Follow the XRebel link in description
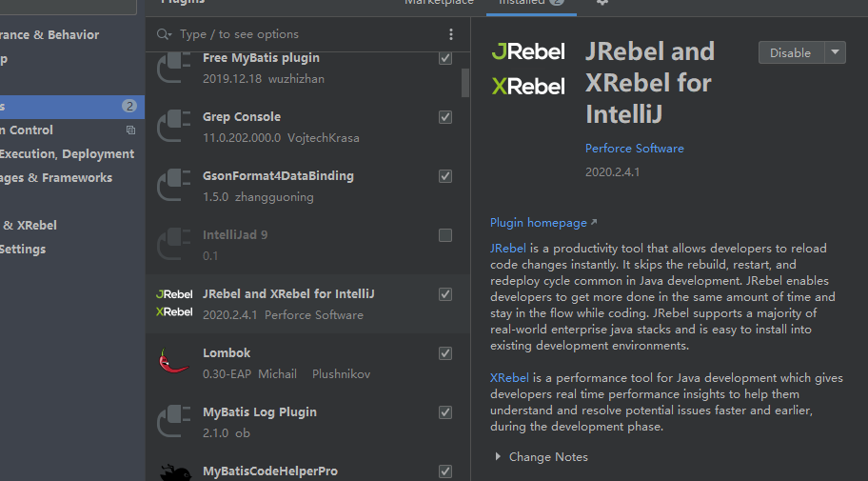The height and width of the screenshot is (481, 868). point(509,378)
